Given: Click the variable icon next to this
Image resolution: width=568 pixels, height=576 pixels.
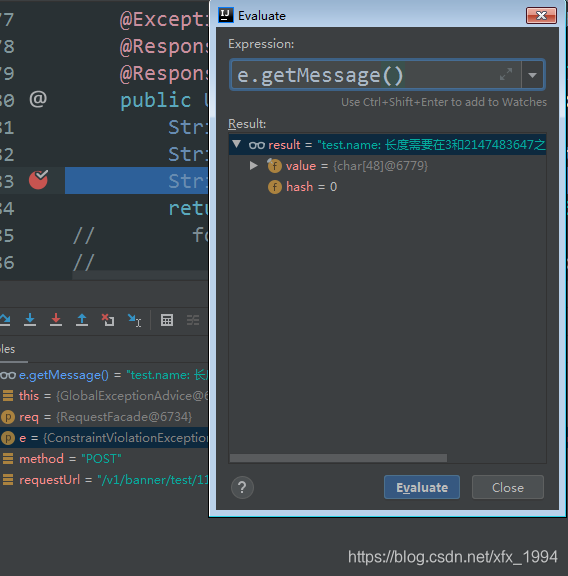Looking at the screenshot, I should tap(8, 396).
